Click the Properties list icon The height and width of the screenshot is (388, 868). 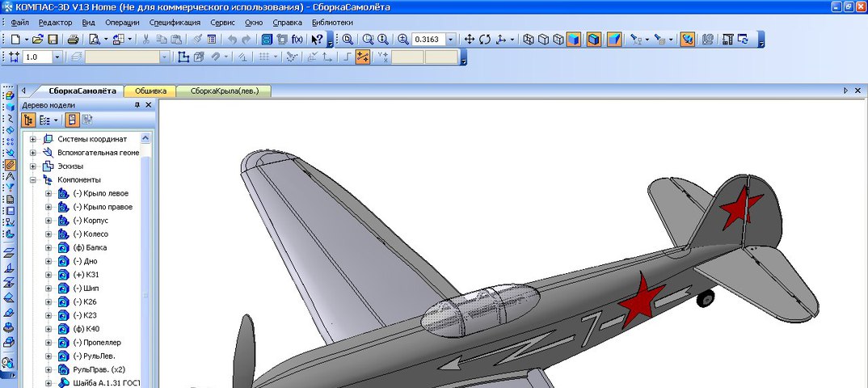coord(212,40)
